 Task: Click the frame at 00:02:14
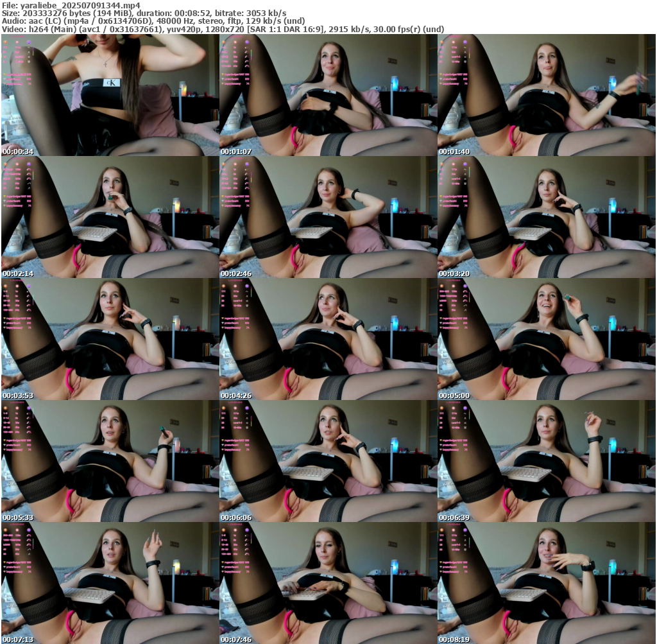(x=110, y=217)
